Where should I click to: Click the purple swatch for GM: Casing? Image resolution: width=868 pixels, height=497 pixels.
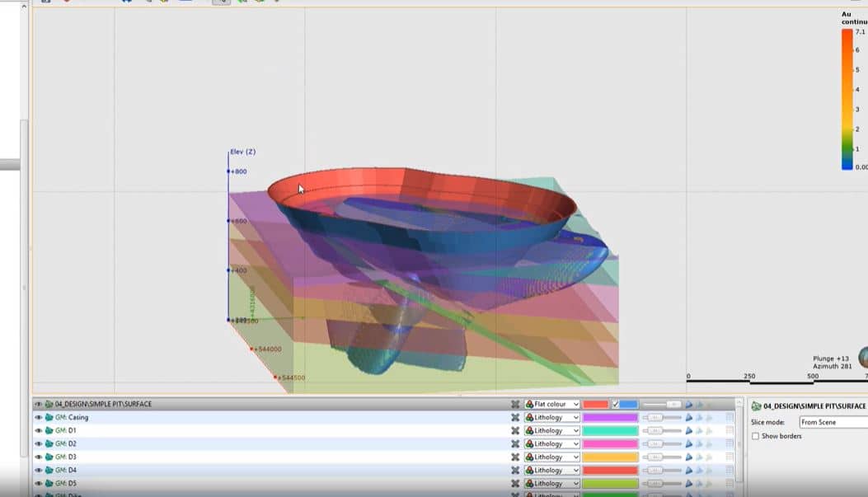coord(610,418)
